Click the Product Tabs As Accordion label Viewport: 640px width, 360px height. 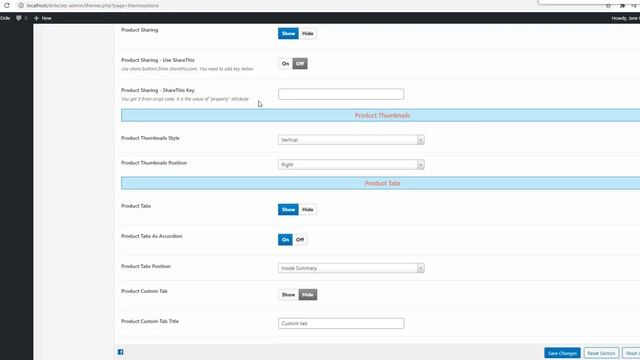151,236
